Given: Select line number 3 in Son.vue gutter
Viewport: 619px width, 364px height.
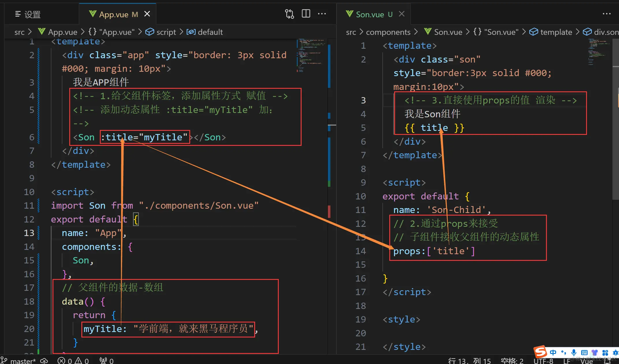Looking at the screenshot, I should [x=363, y=100].
